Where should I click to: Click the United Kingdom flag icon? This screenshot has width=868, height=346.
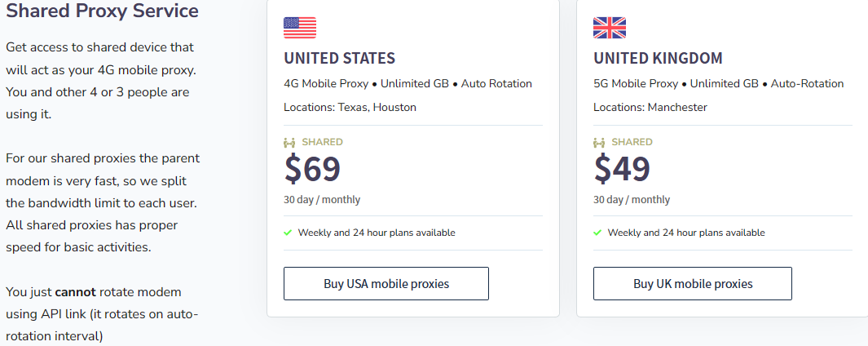610,28
